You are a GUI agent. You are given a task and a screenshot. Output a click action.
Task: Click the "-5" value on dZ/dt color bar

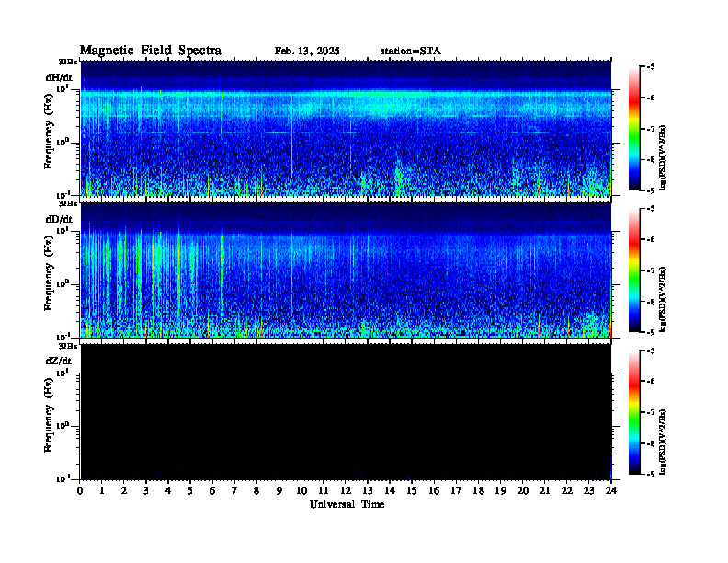click(x=651, y=350)
